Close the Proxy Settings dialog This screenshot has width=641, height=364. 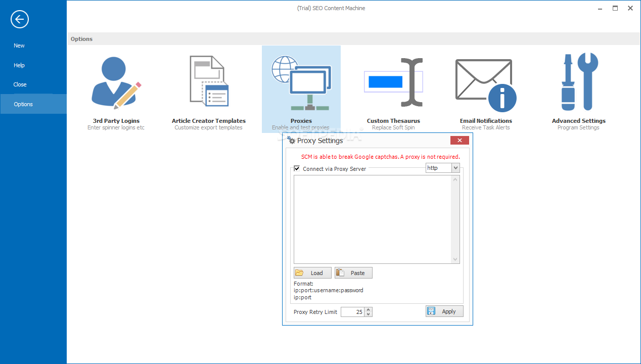click(x=460, y=141)
